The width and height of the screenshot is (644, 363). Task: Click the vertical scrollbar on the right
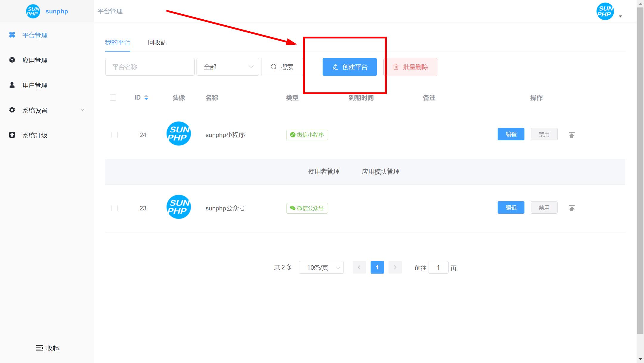coord(640,170)
